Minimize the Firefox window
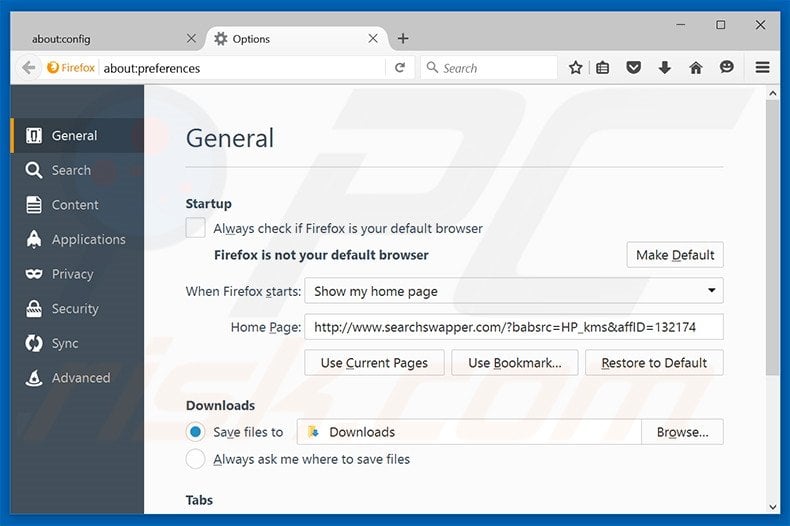This screenshot has width=790, height=526. coord(681,25)
